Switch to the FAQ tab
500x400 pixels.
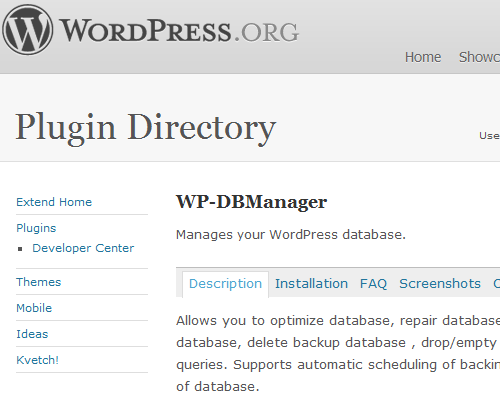coord(373,284)
